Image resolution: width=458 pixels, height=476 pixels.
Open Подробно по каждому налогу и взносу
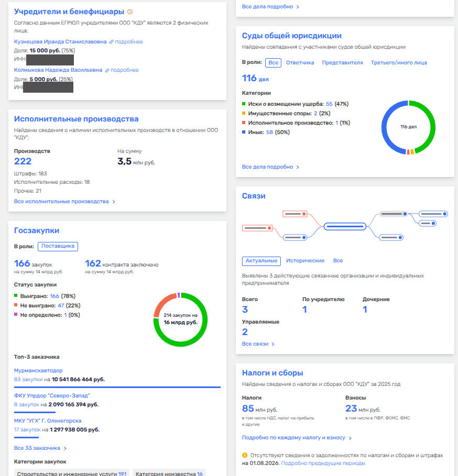(x=293, y=438)
